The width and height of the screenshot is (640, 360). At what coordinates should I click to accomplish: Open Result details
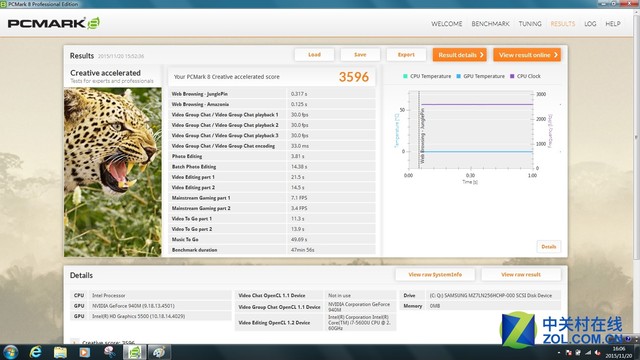[460, 55]
